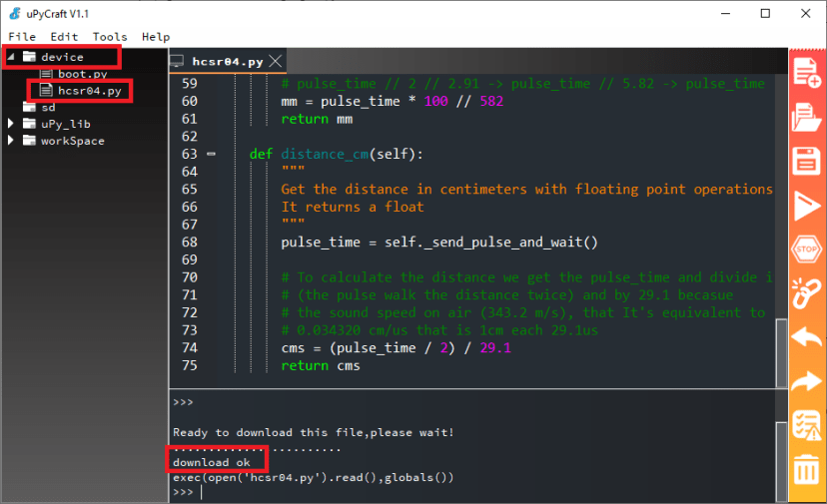The image size is (827, 504).
Task: Select boot.py in the device tree
Action: pos(81,74)
